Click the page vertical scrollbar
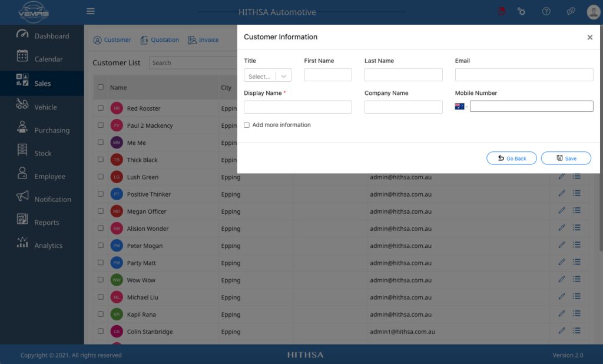603x364 pixels. click(x=601, y=138)
